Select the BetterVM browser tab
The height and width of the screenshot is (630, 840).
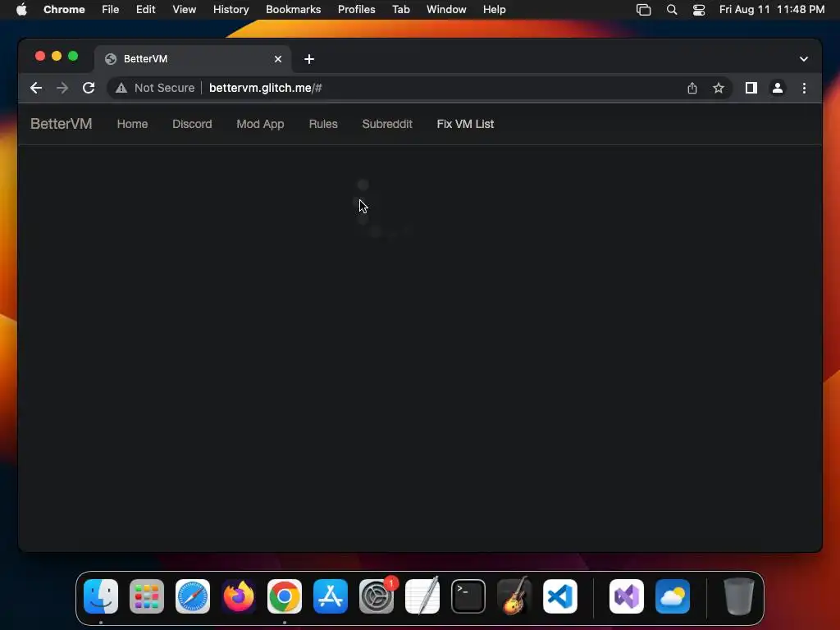(193, 59)
